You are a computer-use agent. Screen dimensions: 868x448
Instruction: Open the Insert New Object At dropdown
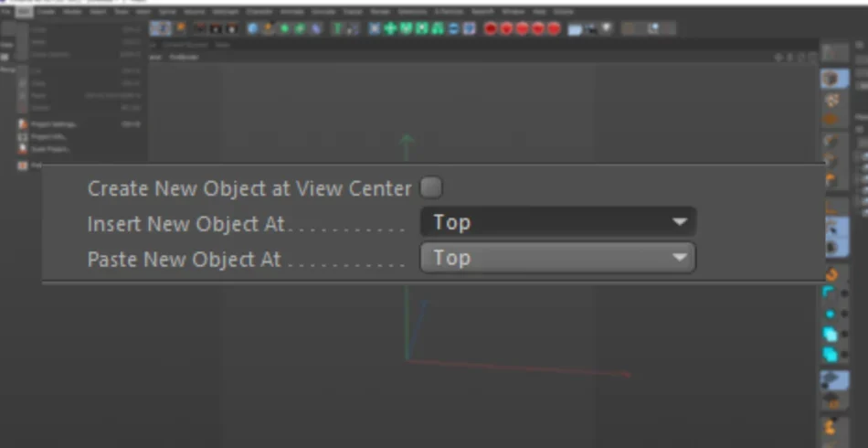(557, 222)
